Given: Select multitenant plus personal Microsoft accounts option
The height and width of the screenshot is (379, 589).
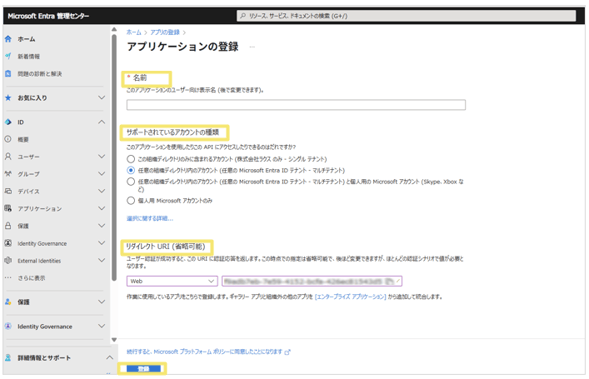Looking at the screenshot, I should point(131,182).
